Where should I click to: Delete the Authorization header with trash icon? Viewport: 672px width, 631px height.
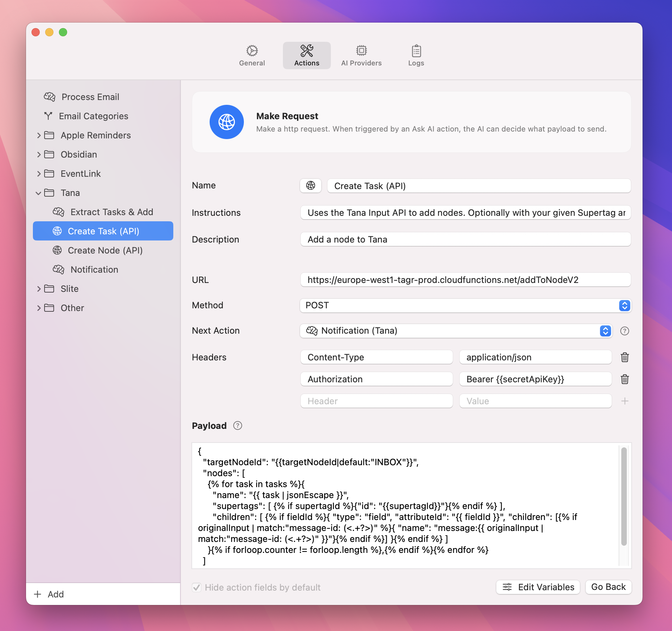coord(624,379)
